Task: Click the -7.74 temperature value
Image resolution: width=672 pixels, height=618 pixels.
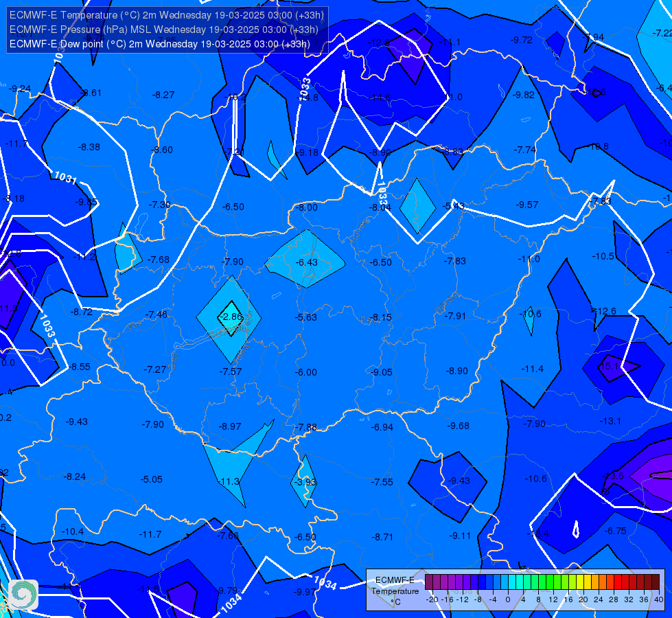Action: (x=525, y=150)
